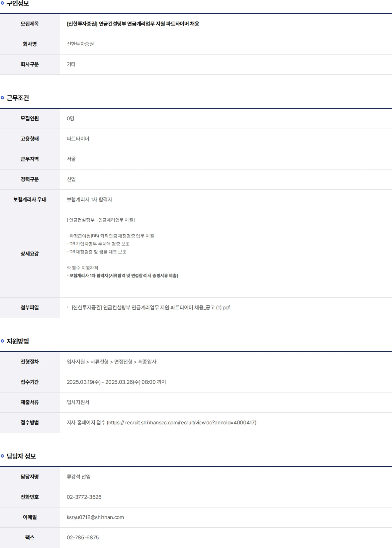Click the 회사구분 value 기타
392x548 pixels.
tap(71, 64)
